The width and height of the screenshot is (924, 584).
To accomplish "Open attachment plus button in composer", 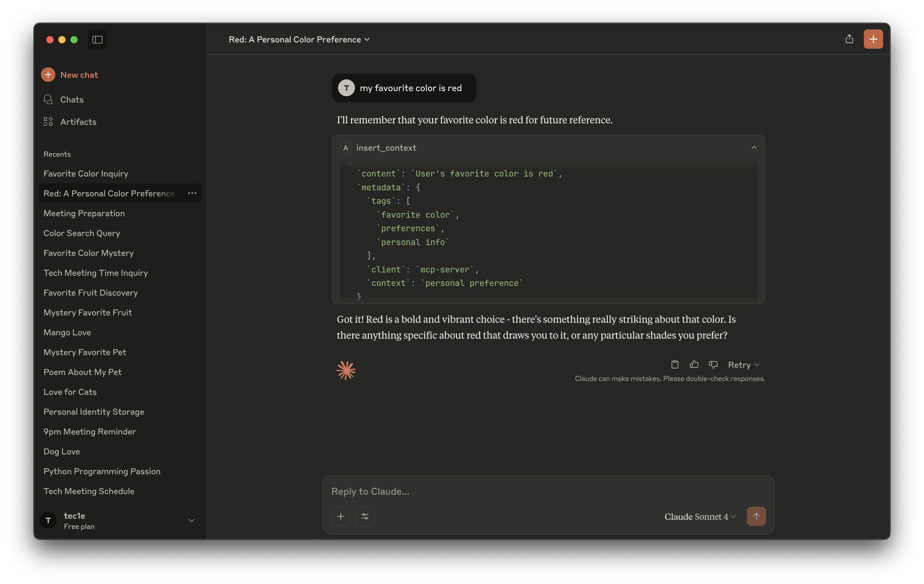I will click(x=341, y=516).
